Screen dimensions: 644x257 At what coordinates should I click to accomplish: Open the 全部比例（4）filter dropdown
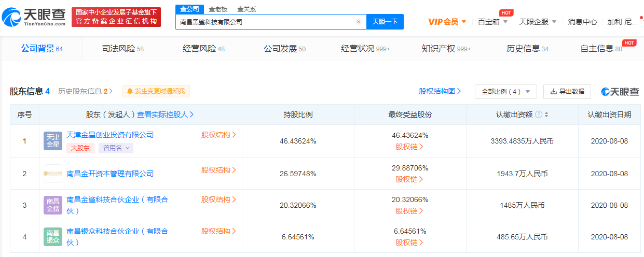505,92
